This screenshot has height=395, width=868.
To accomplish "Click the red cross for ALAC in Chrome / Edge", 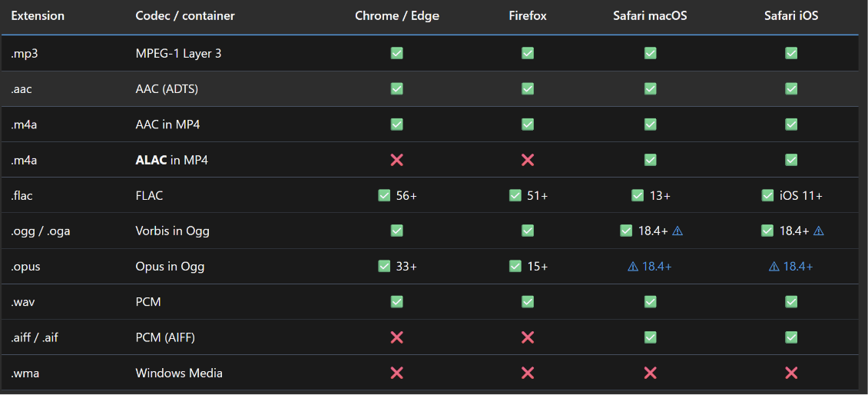I will (x=396, y=160).
